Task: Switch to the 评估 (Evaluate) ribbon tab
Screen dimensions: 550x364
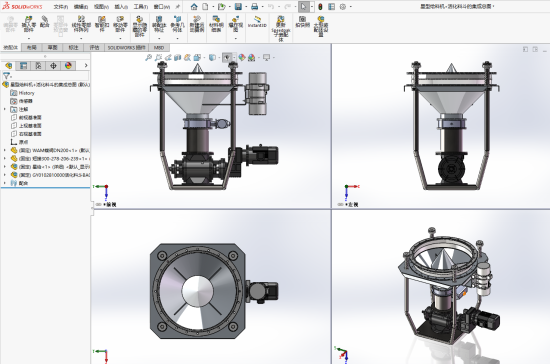Action: 94,47
